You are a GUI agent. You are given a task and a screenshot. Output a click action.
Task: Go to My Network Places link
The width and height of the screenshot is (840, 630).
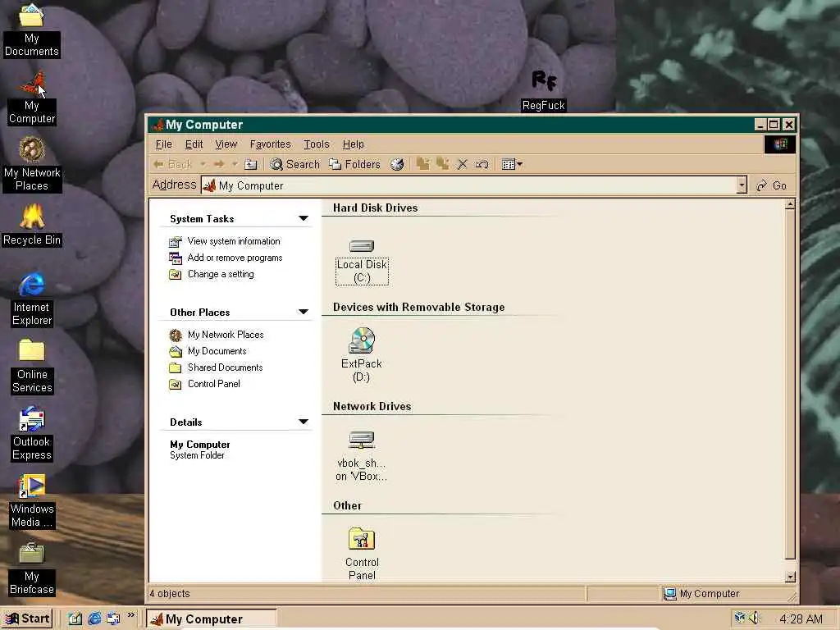(226, 335)
